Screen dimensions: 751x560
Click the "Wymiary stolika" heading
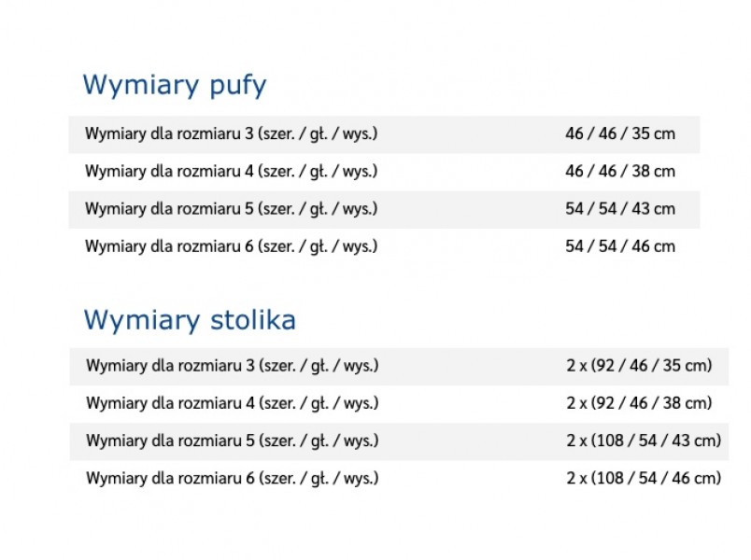(x=190, y=320)
